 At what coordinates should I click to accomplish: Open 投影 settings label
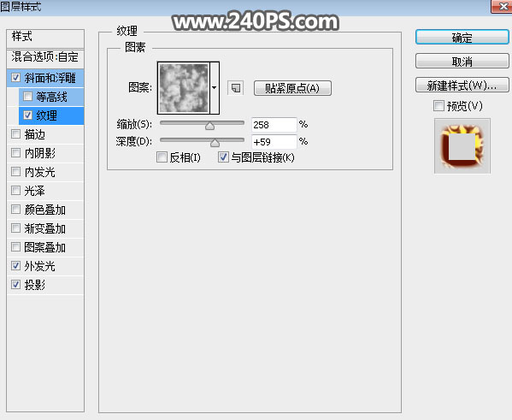34,285
